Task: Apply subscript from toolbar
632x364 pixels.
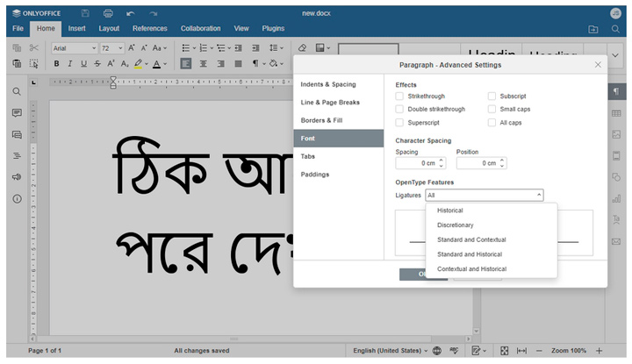Action: [125, 64]
